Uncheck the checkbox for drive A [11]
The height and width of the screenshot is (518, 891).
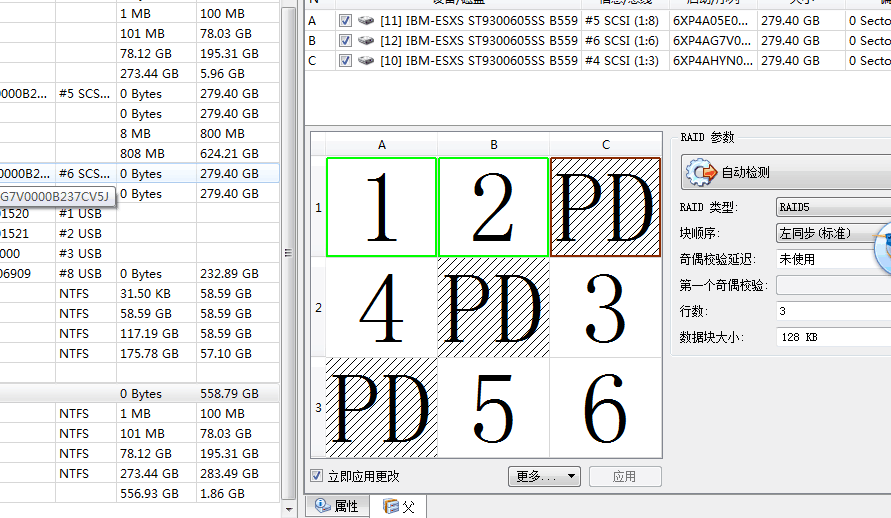[345, 21]
